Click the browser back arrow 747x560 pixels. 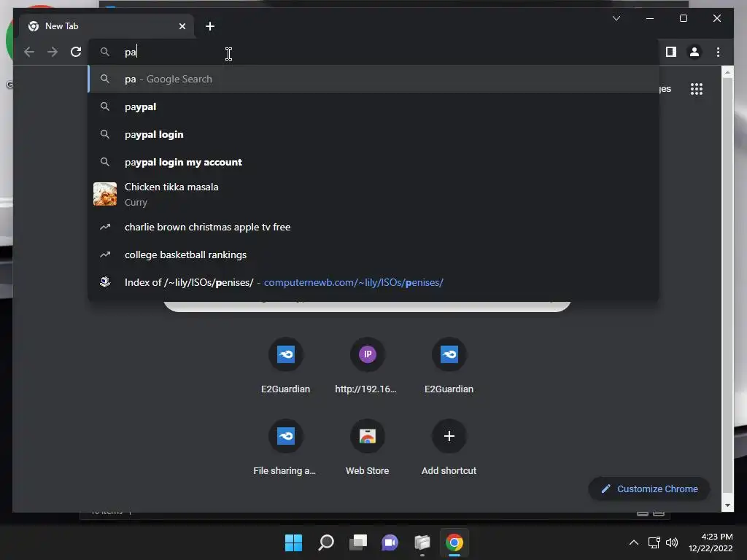point(29,52)
